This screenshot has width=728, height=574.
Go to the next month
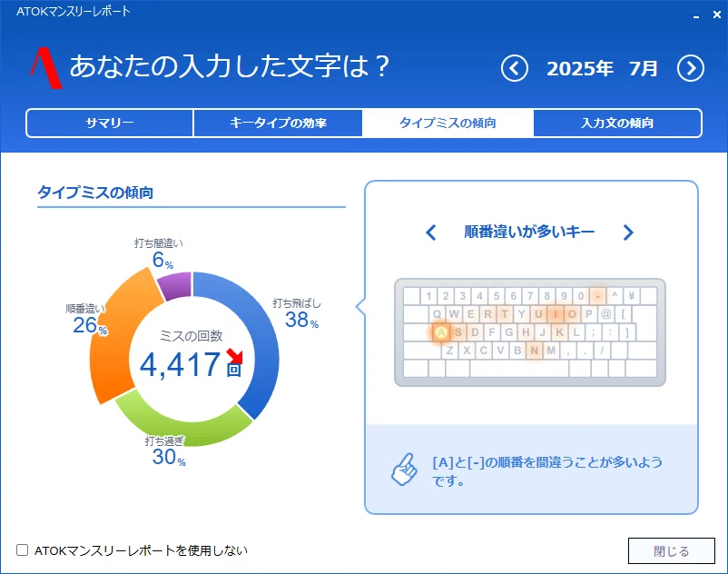coord(691,69)
